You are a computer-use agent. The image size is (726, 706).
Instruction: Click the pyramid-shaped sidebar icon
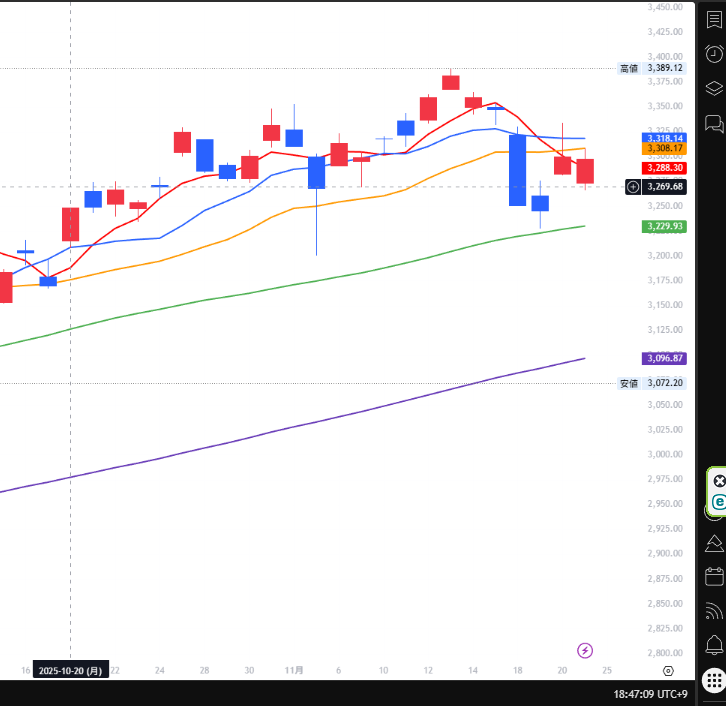click(714, 543)
